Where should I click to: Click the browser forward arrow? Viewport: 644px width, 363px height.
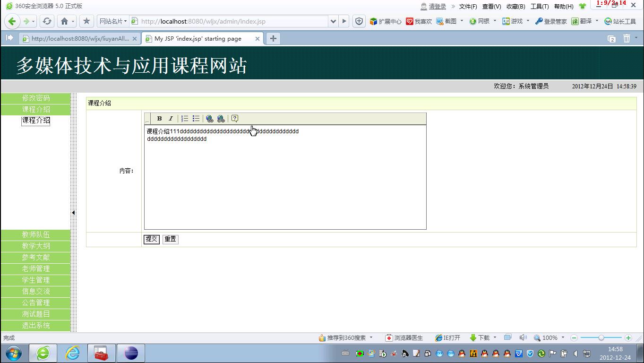click(26, 21)
